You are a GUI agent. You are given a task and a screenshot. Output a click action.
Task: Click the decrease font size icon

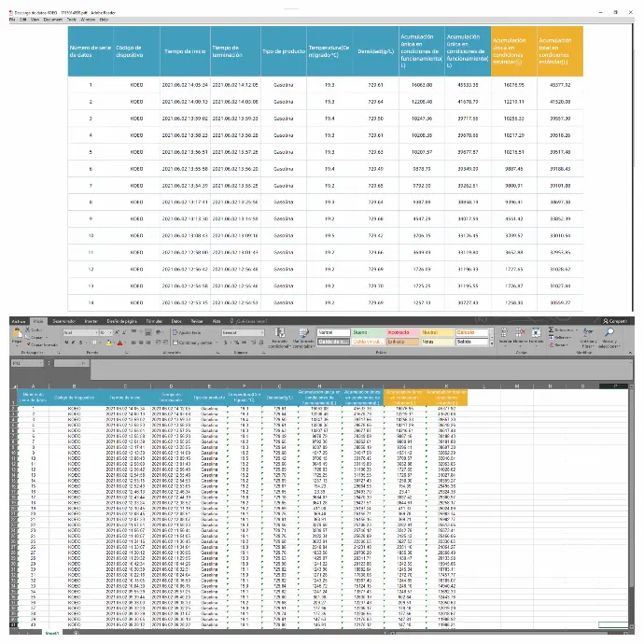[123, 332]
